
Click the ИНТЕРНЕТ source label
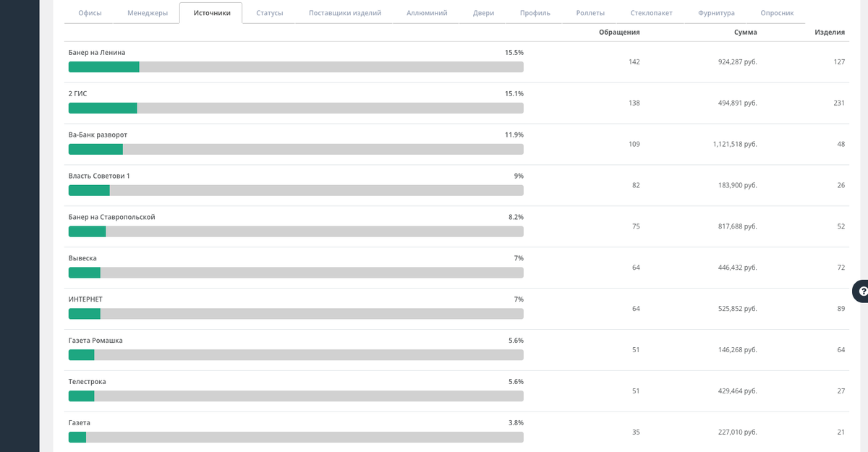click(85, 299)
